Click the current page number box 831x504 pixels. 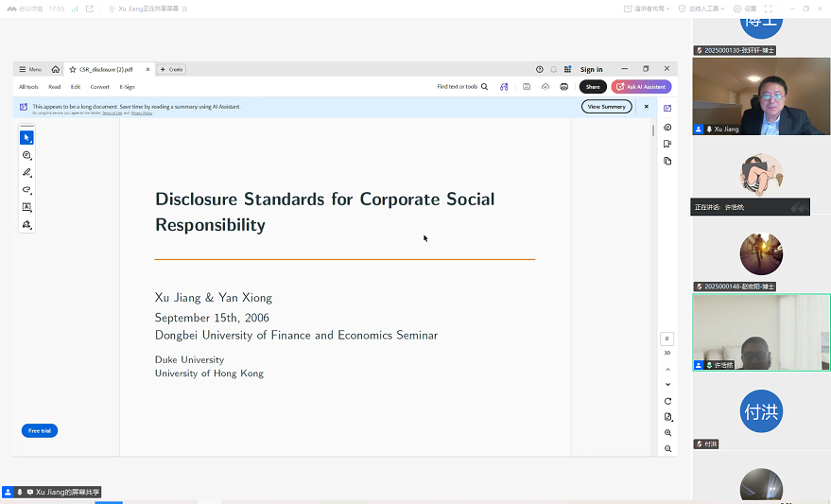[x=667, y=339]
